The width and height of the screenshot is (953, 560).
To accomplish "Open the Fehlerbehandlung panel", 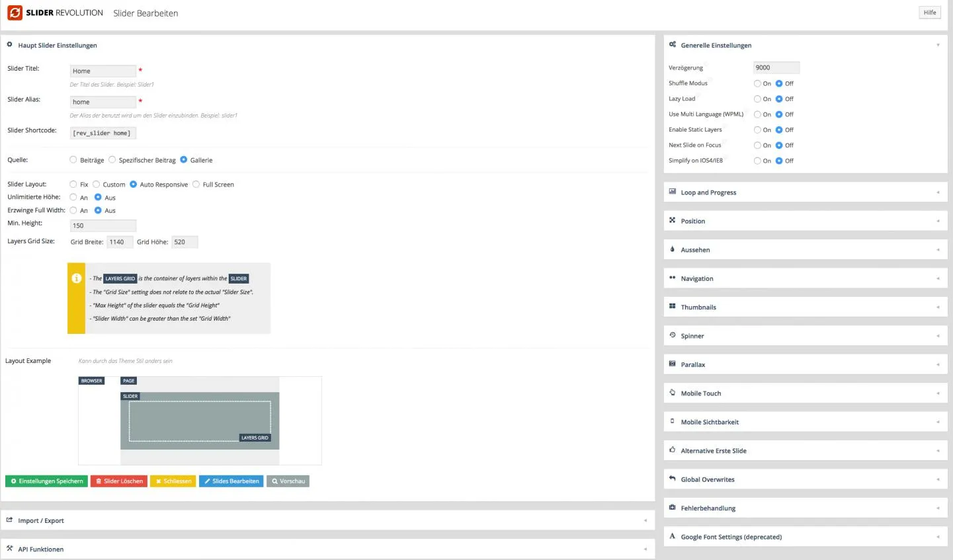I will (x=805, y=508).
